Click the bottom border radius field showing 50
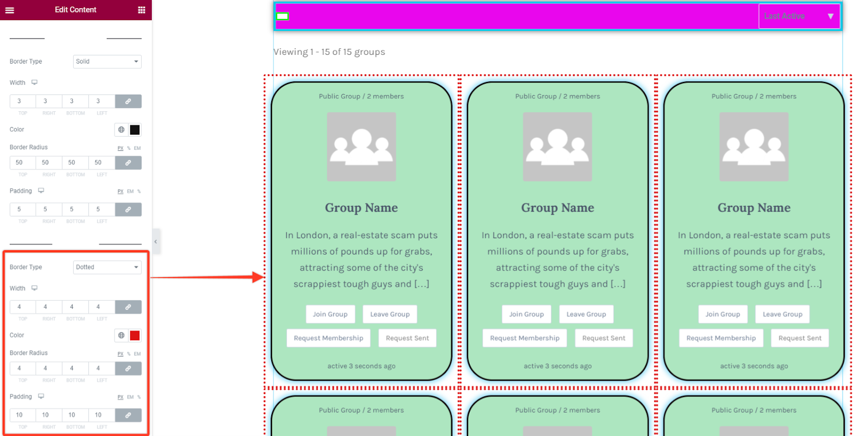868x436 pixels. 75,162
